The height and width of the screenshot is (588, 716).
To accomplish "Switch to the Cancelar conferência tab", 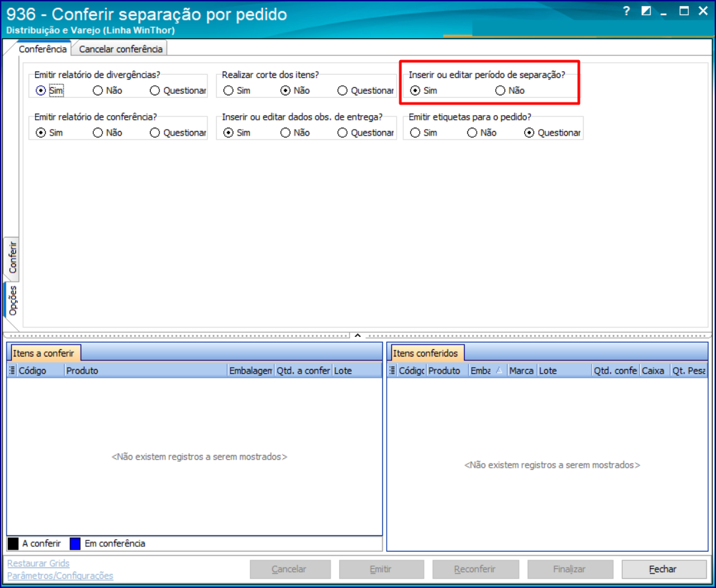I will point(120,49).
